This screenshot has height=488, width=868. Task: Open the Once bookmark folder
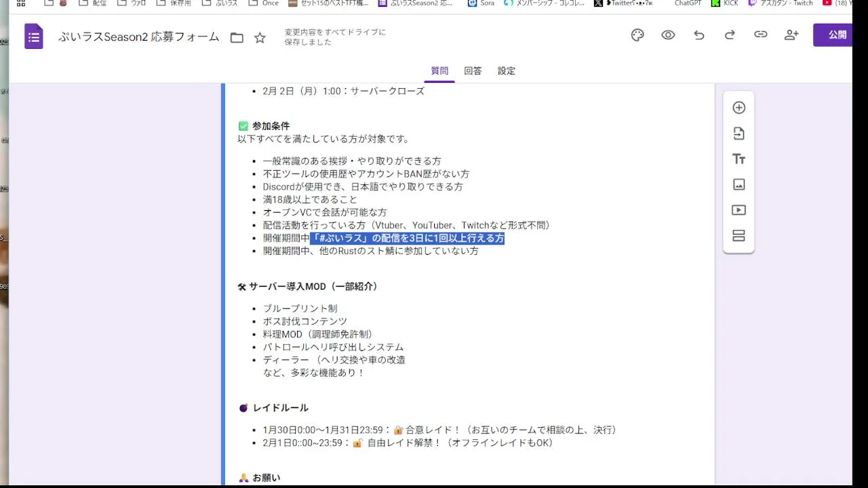coord(264,3)
